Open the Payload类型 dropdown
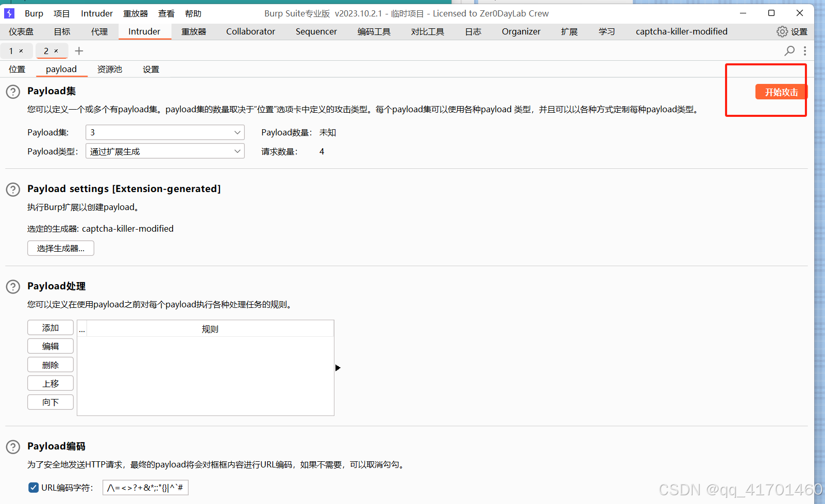The height and width of the screenshot is (504, 825). tap(165, 151)
